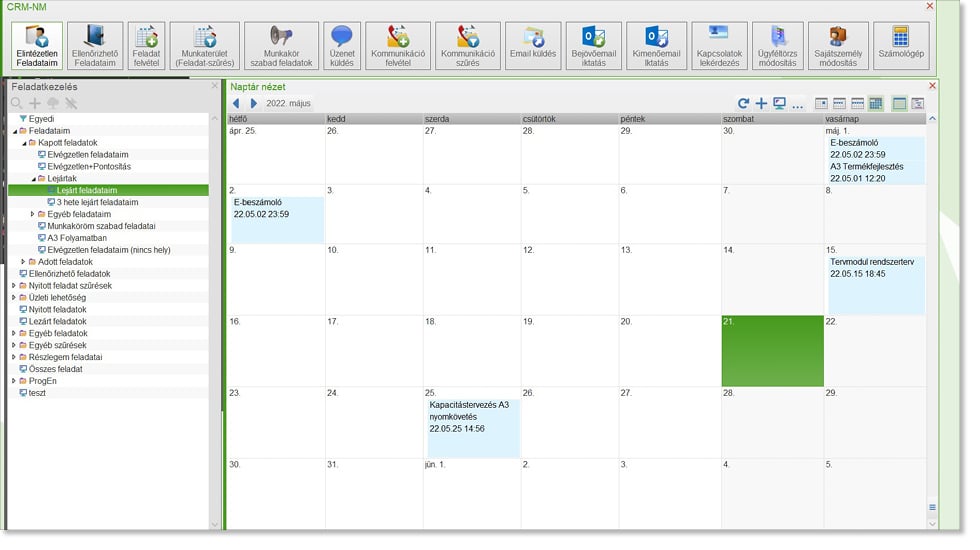Collapse the Kapott feladatok node

tap(24, 143)
